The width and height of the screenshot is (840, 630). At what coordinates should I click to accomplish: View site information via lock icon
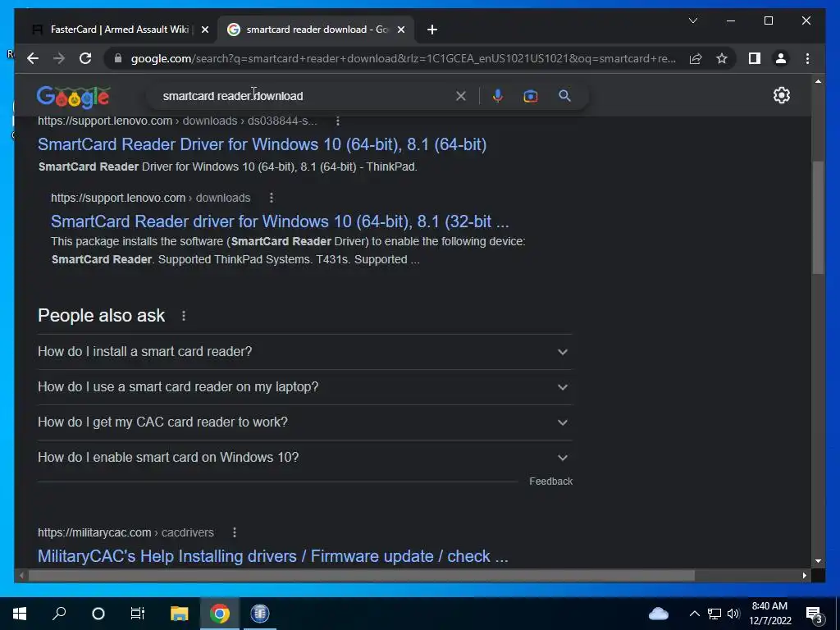[x=118, y=58]
